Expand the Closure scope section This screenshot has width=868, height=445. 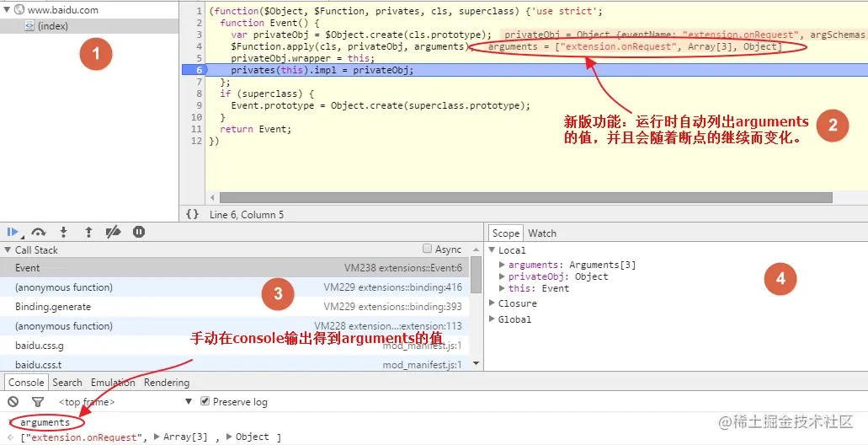(x=492, y=303)
